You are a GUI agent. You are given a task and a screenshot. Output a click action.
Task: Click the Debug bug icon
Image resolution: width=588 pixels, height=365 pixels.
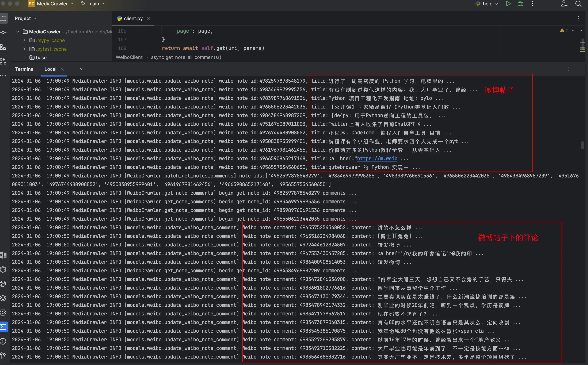[520, 4]
